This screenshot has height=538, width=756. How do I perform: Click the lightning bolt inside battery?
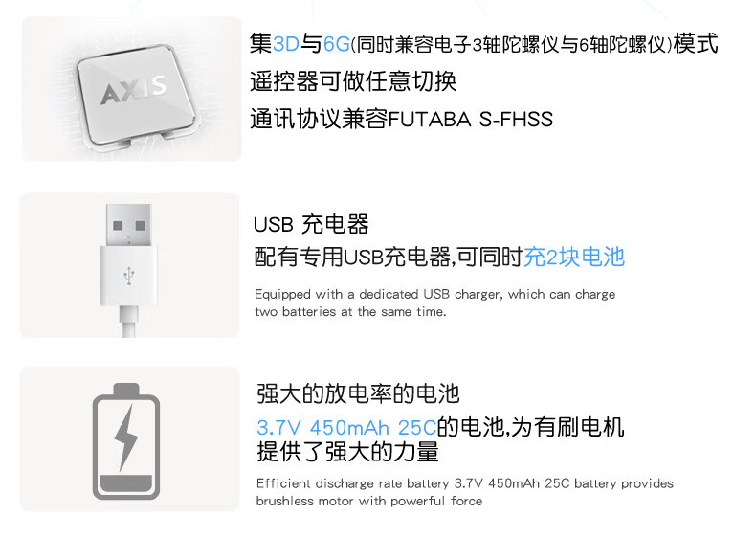[126, 437]
